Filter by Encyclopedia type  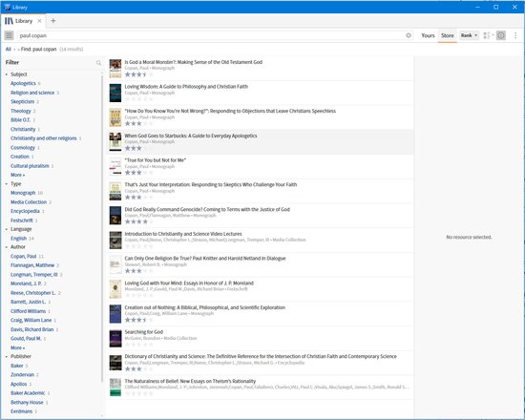click(x=25, y=211)
